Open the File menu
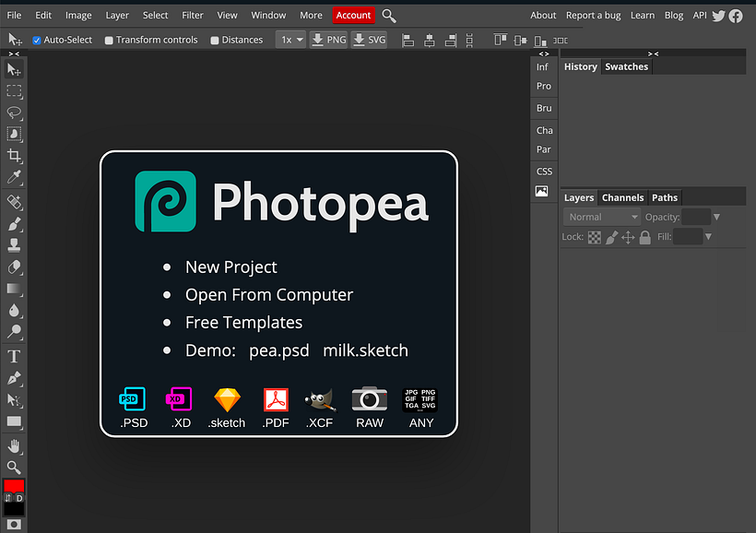Image resolution: width=756 pixels, height=533 pixels. pyautogui.click(x=14, y=16)
